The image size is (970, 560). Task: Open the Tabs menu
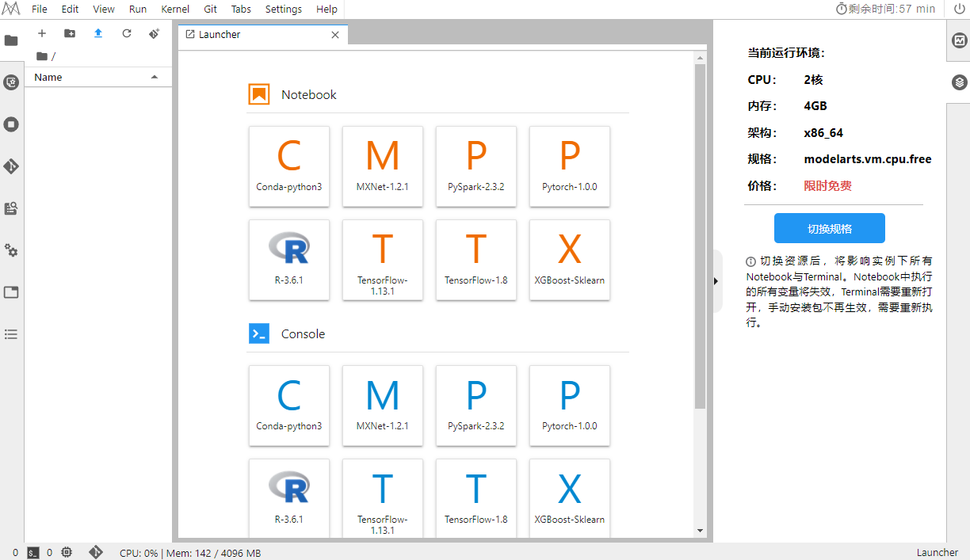tap(242, 10)
